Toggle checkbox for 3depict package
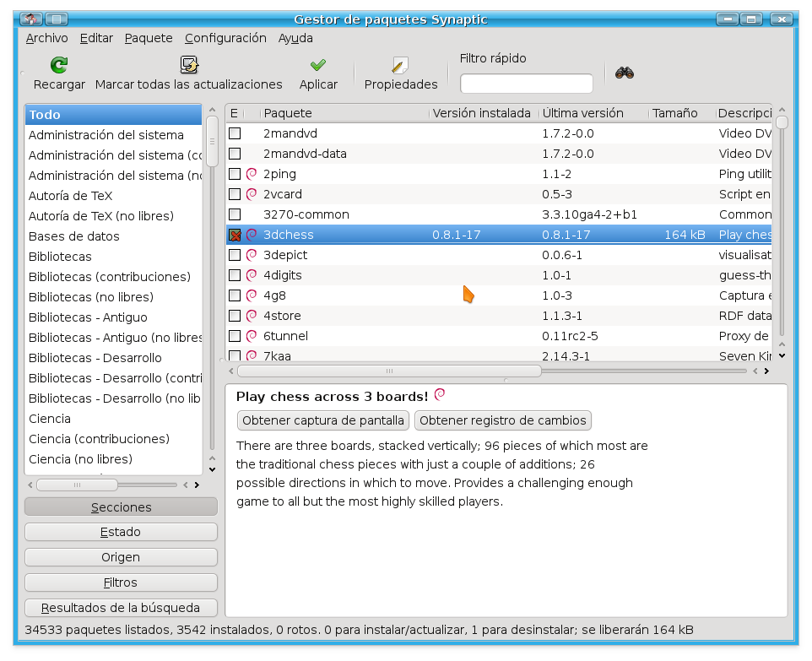 [235, 255]
